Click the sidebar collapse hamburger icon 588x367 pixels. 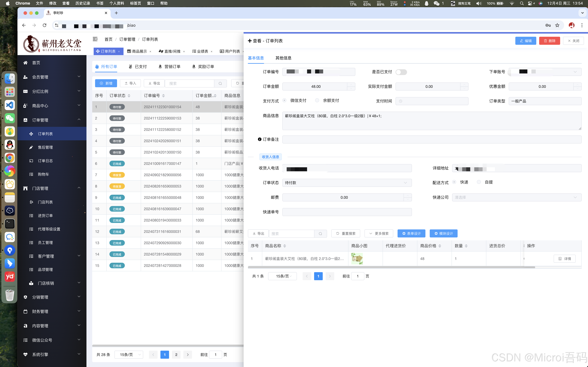95,39
